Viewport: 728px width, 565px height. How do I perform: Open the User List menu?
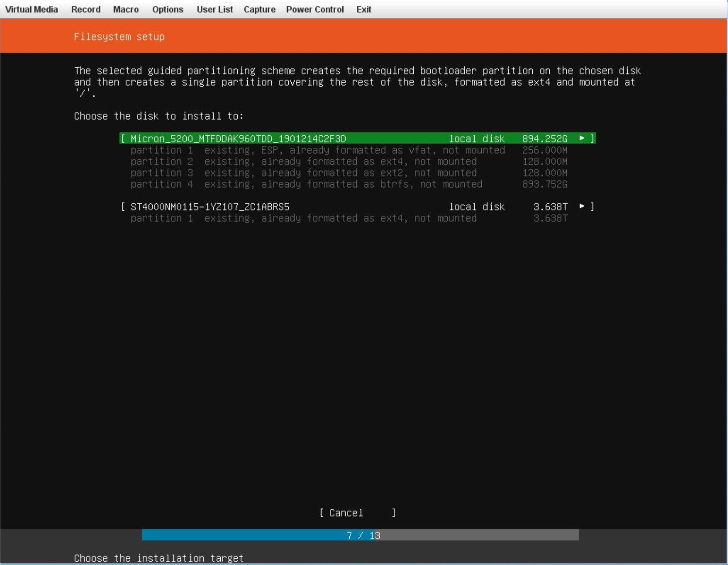click(x=215, y=9)
